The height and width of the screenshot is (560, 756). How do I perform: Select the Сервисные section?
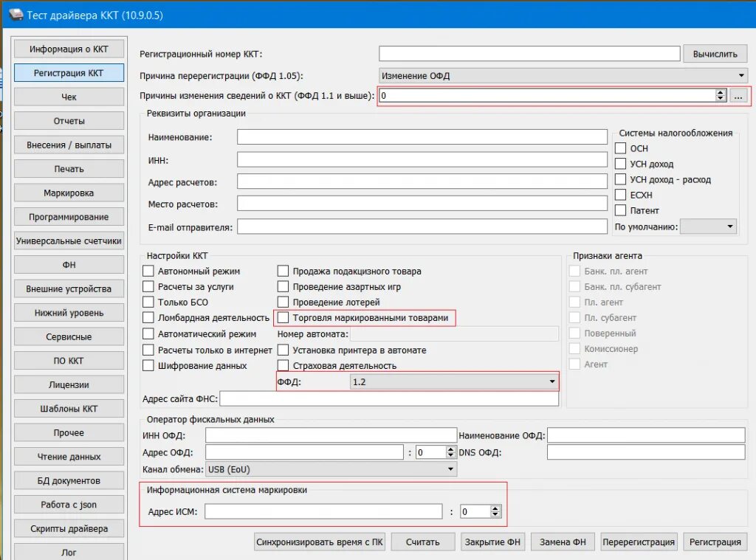click(69, 337)
